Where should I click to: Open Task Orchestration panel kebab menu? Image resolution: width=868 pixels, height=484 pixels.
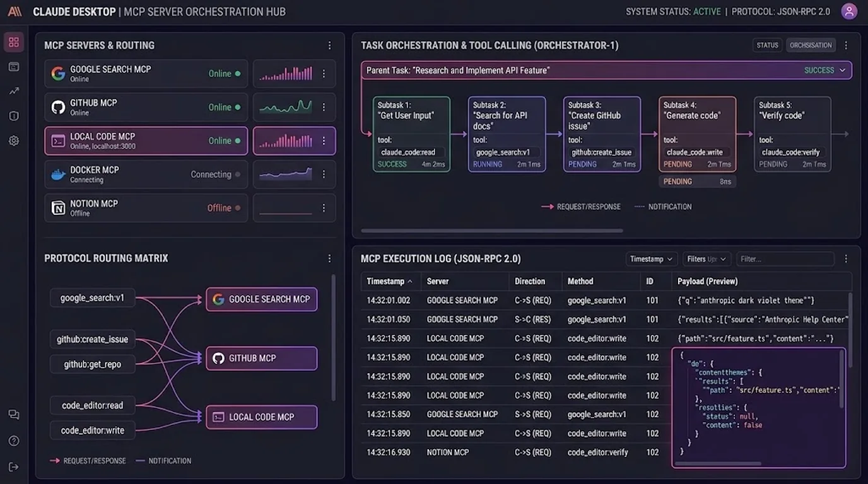[x=846, y=45]
